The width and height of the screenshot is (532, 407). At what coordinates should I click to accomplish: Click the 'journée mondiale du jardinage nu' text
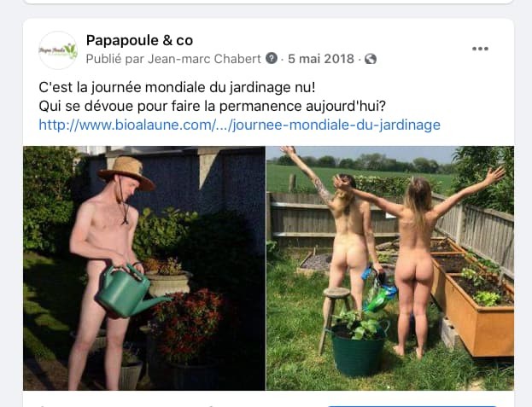(218, 87)
